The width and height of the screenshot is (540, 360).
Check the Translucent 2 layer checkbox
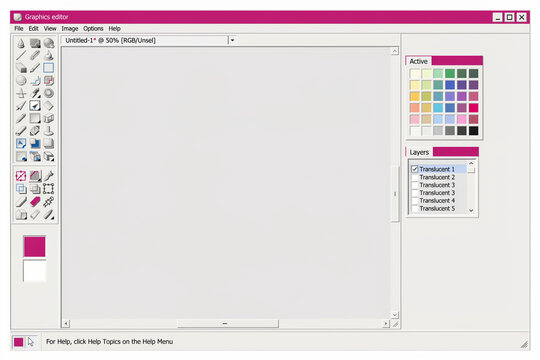point(415,177)
